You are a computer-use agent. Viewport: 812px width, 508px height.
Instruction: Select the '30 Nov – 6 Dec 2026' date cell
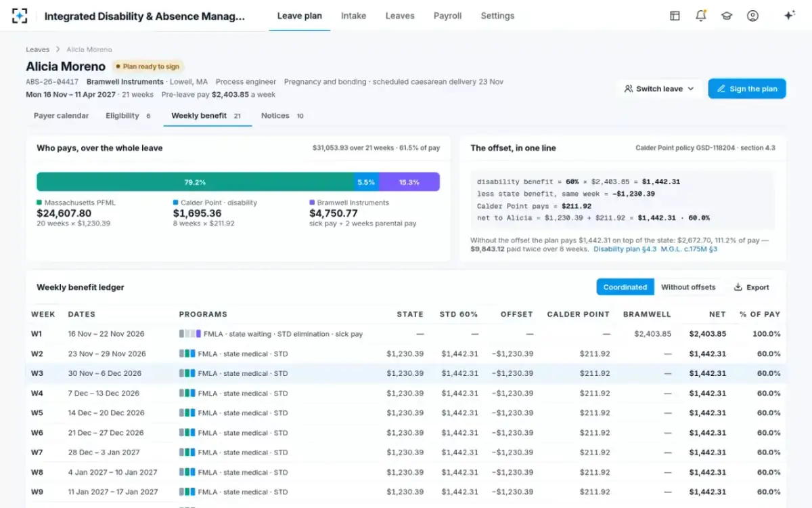[x=105, y=373]
